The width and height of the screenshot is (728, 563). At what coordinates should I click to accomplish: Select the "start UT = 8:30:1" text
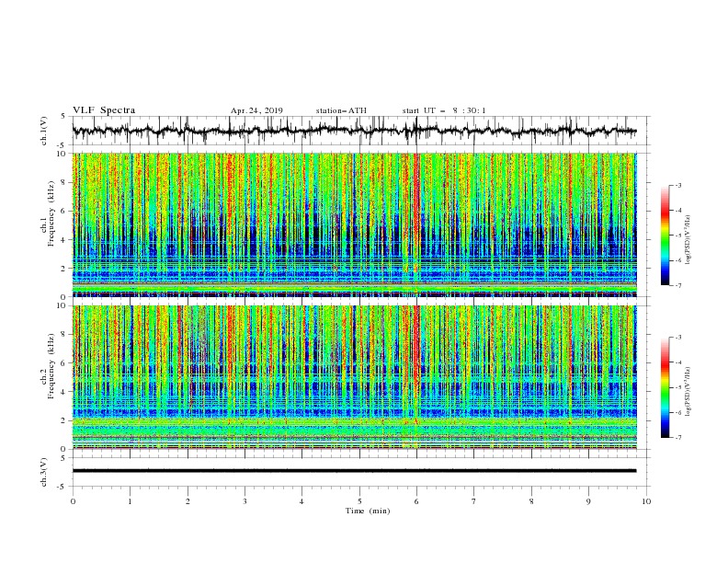[x=444, y=110]
